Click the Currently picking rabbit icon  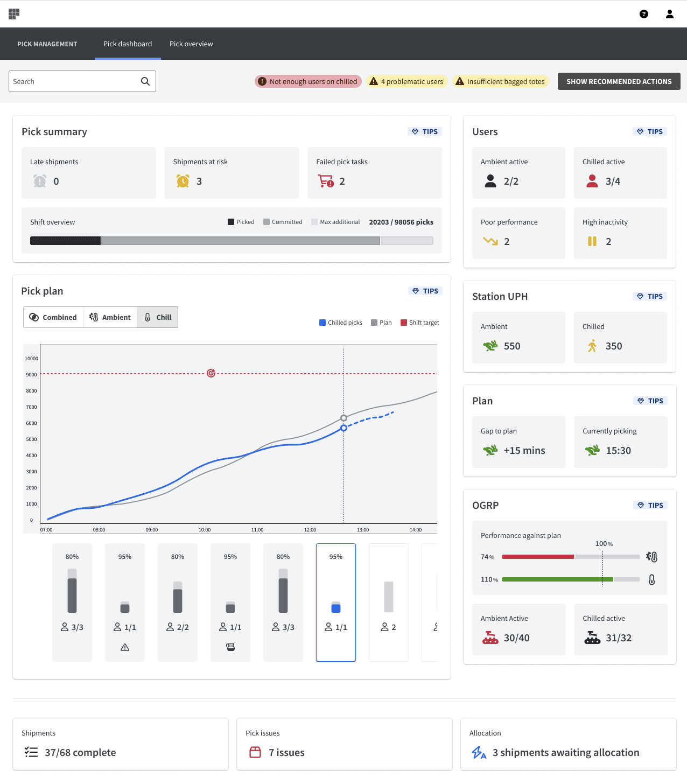click(592, 450)
